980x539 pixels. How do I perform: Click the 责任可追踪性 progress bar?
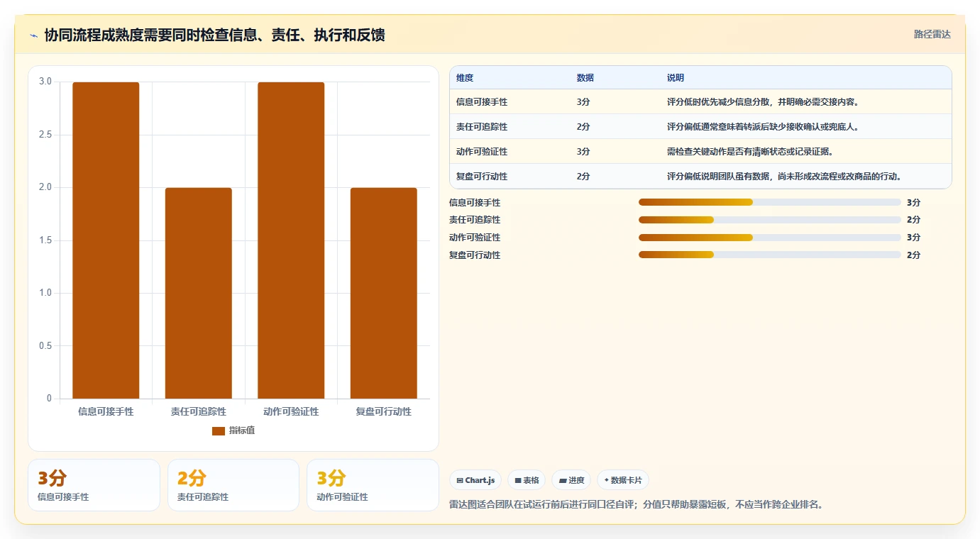click(770, 220)
